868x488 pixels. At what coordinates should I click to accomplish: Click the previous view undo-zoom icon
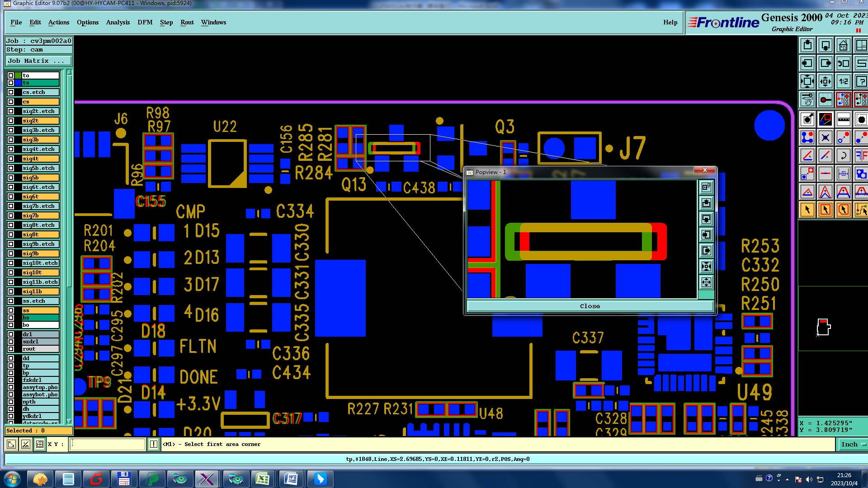pos(843,64)
